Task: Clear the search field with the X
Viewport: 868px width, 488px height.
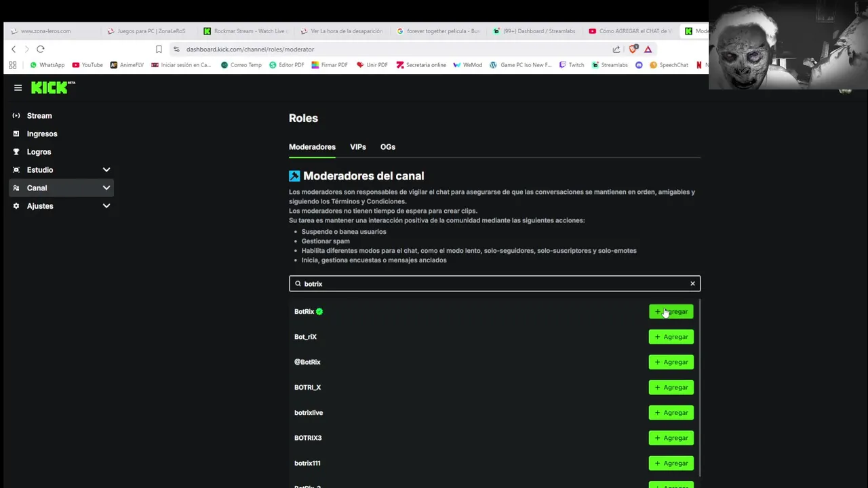Action: tap(692, 284)
